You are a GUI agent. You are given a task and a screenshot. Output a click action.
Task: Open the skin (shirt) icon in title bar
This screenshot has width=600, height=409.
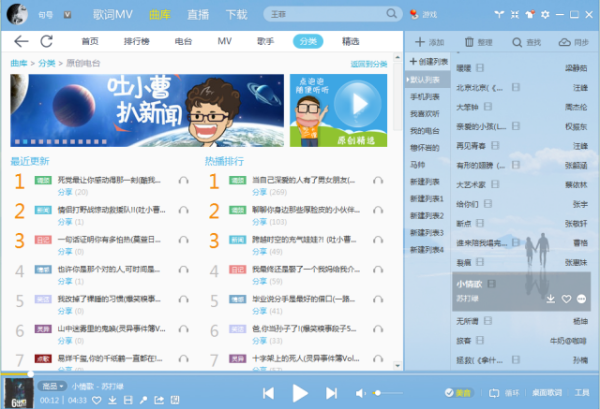click(x=530, y=15)
